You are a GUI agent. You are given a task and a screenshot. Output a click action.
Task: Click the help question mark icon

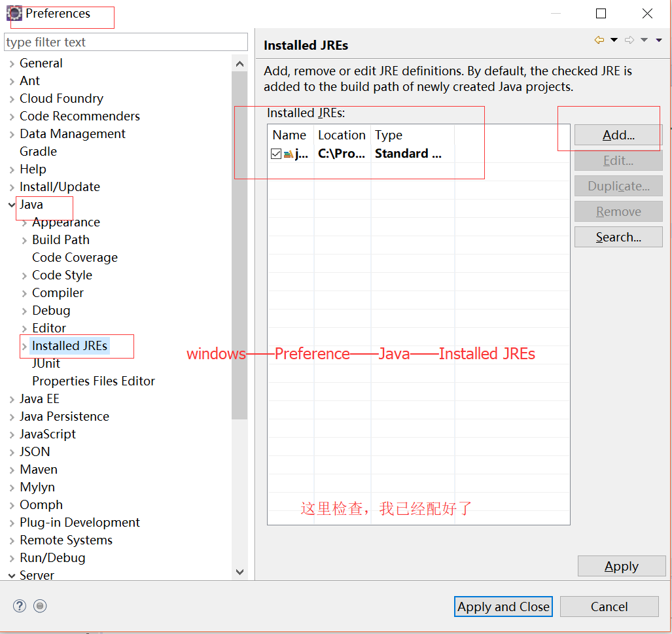19,606
